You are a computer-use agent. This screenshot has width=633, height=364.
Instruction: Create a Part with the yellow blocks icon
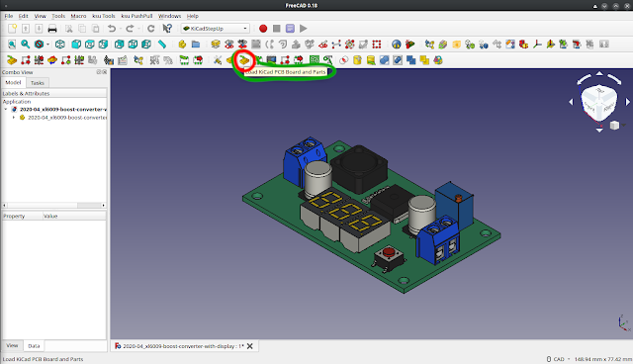(182, 45)
